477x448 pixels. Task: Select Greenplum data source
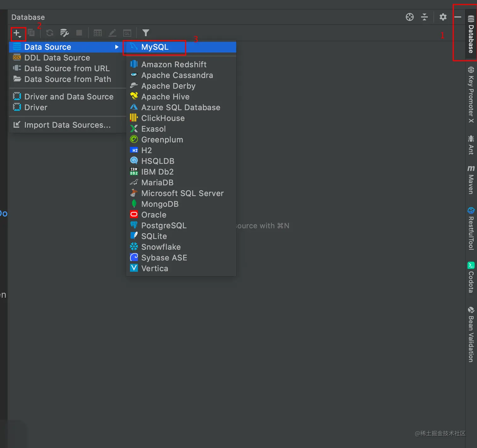181,139
